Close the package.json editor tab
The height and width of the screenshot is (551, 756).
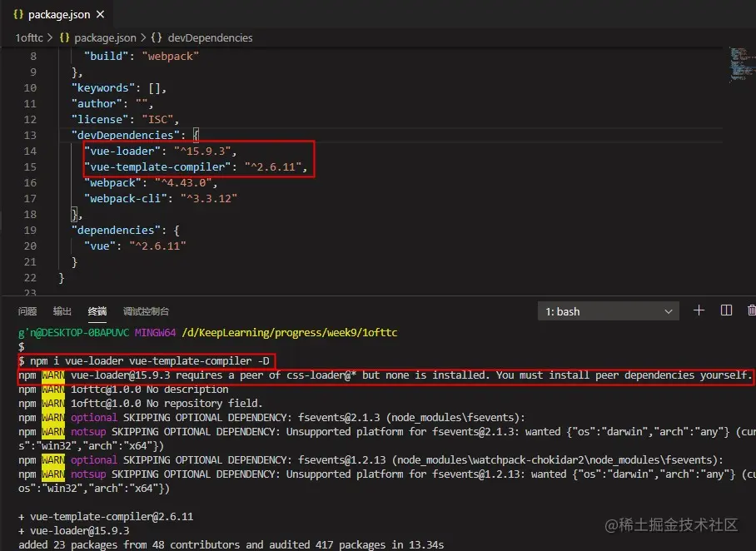(100, 14)
